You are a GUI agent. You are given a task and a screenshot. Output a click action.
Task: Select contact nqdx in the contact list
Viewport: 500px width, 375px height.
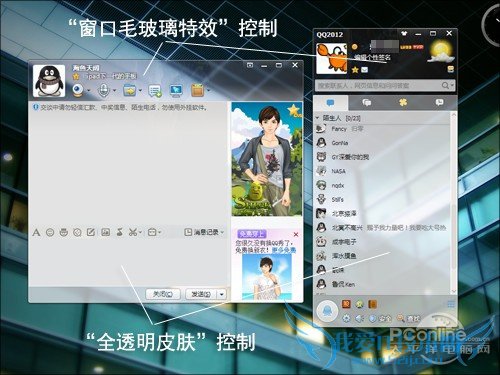pos(382,185)
